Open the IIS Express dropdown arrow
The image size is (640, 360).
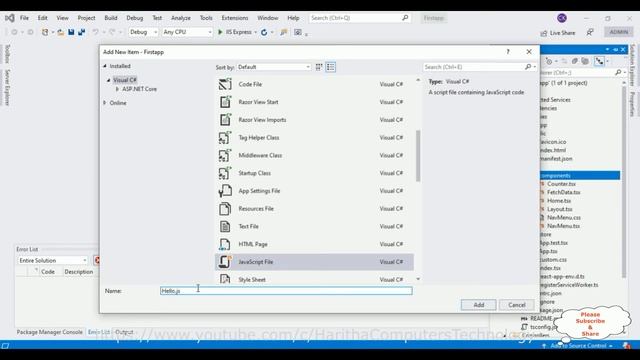pos(256,32)
